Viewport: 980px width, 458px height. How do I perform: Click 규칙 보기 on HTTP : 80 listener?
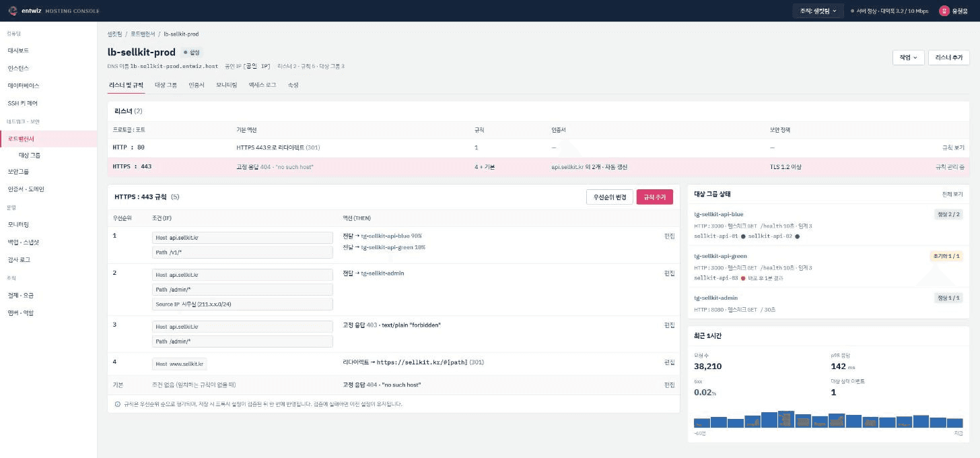[x=953, y=147]
